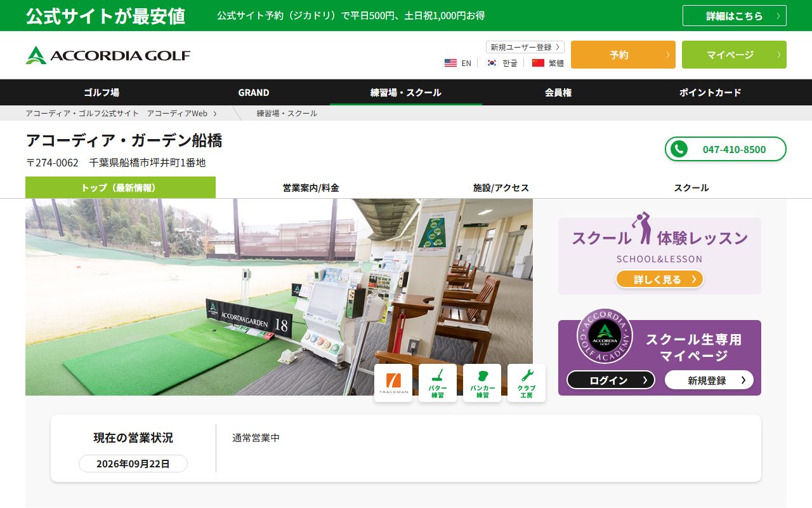This screenshot has height=508, width=812.
Task: Click the 公式サイトが最安値 banner headline
Action: click(105, 16)
